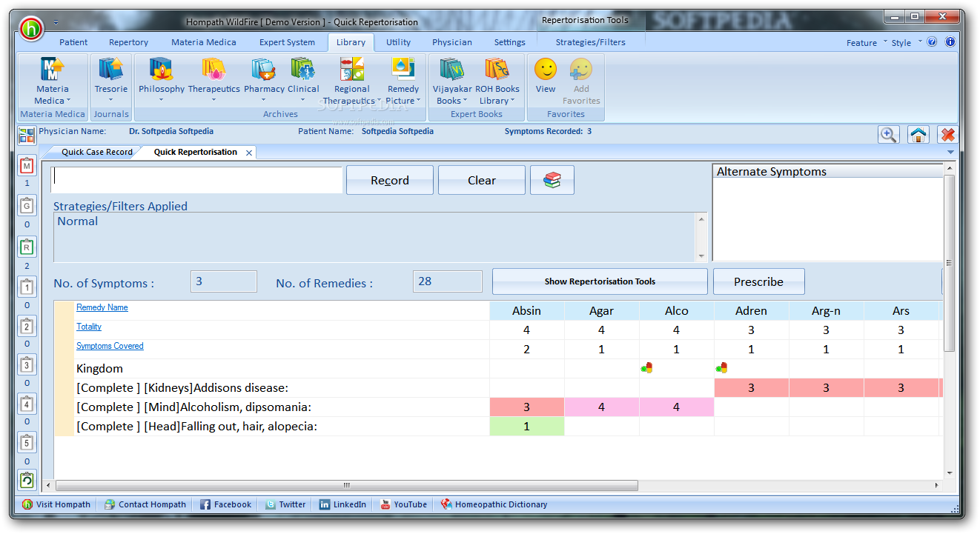980x534 pixels.
Task: Click the symptom search input field
Action: pyautogui.click(x=196, y=180)
